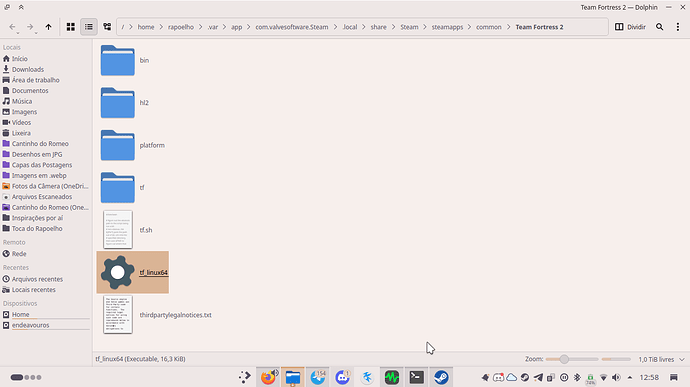This screenshot has height=387, width=690.
Task: Click the common breadcrumb segment
Action: pos(488,27)
